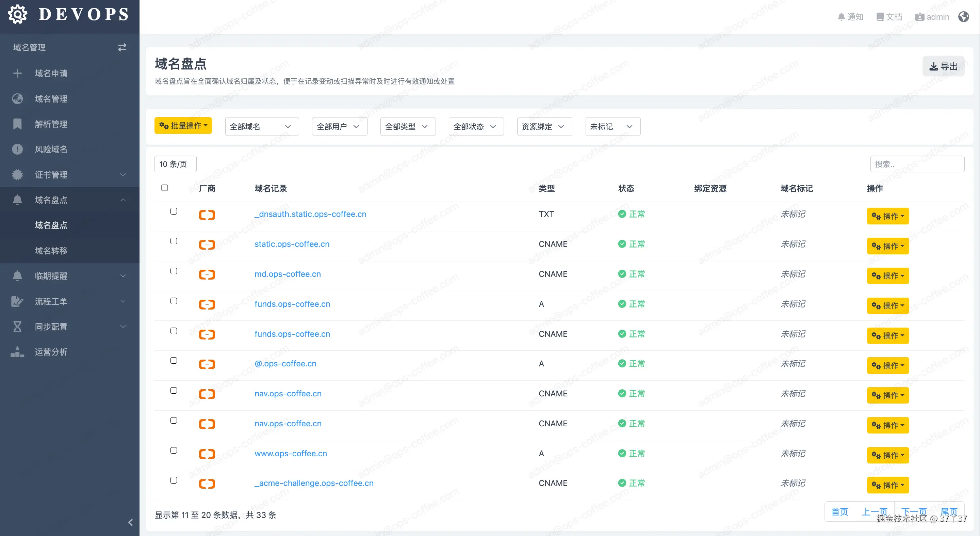Click the 搜索 search input field
The width and height of the screenshot is (980, 536).
point(917,164)
